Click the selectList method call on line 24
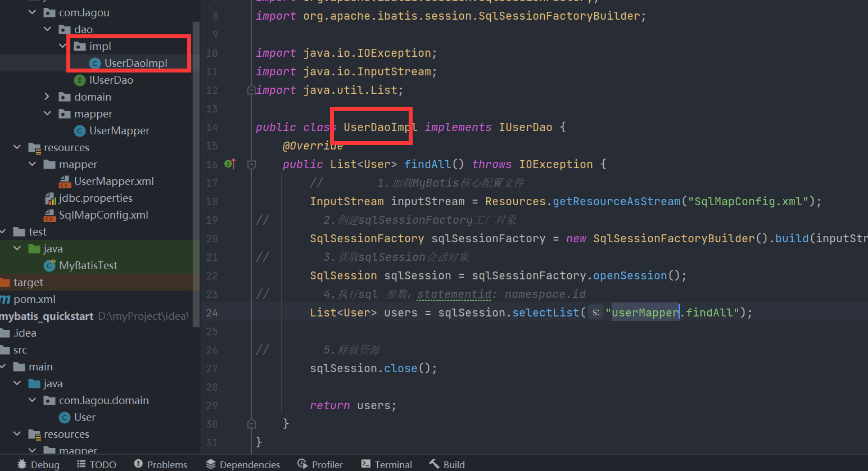The image size is (868, 471). (546, 313)
